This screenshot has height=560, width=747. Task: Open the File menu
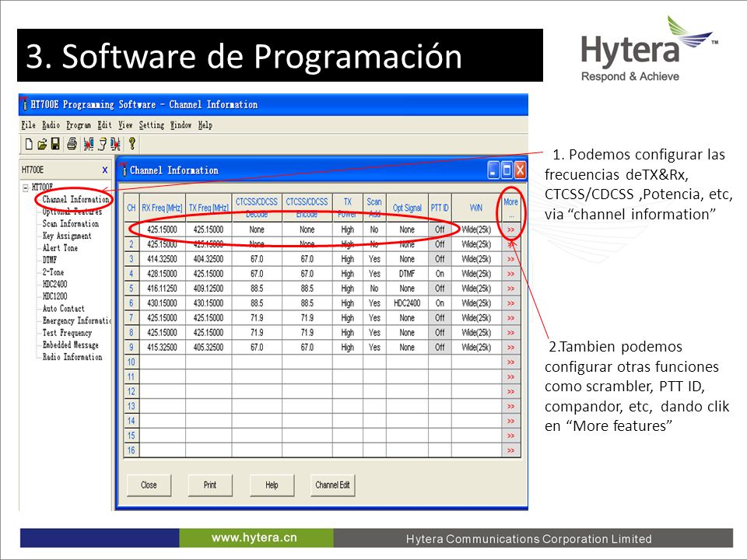[28, 125]
